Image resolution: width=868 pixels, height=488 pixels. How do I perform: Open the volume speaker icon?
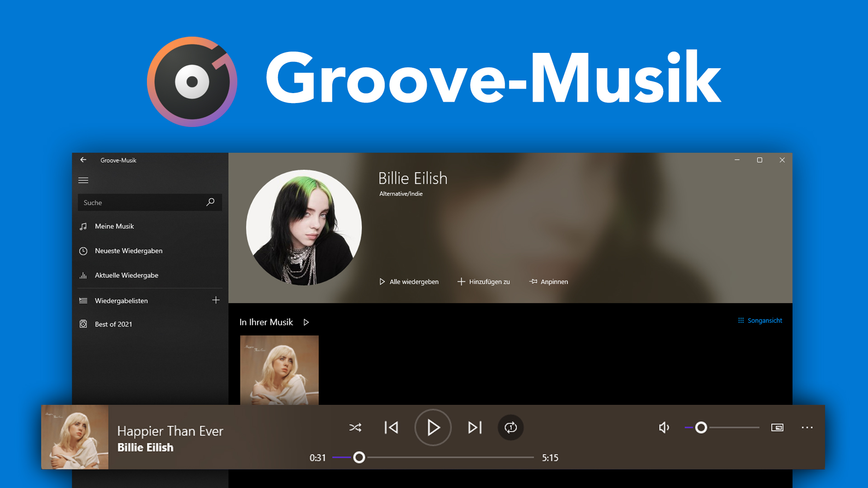click(x=663, y=427)
